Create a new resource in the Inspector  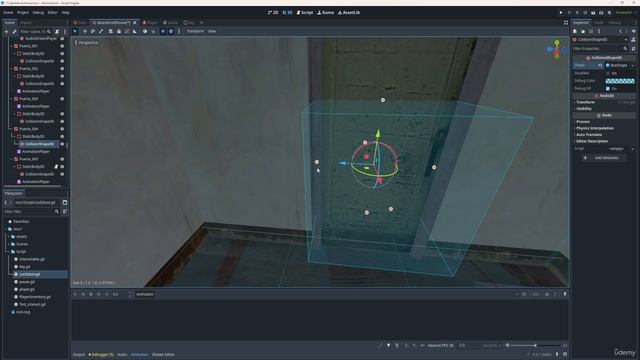[x=575, y=31]
